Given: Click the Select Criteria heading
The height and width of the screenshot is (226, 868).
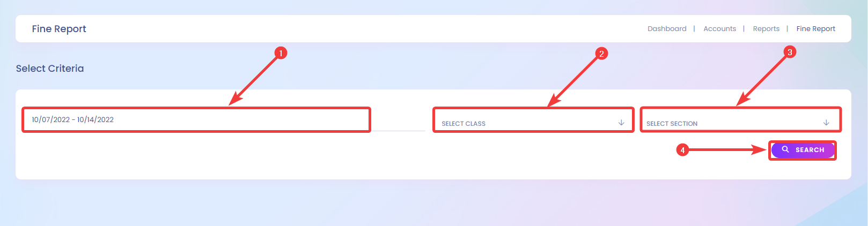Looking at the screenshot, I should (50, 69).
